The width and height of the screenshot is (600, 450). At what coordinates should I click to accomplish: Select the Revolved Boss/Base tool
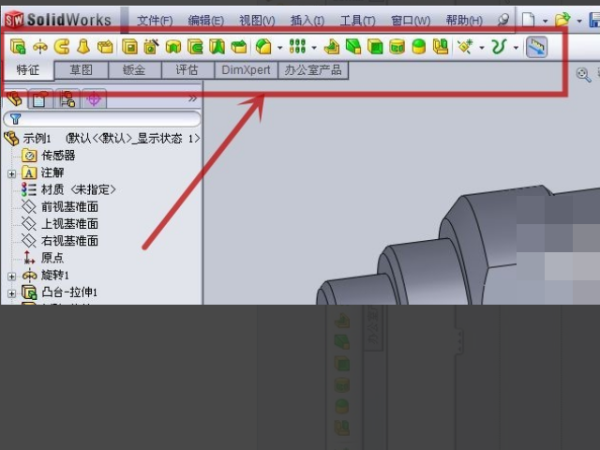40,47
